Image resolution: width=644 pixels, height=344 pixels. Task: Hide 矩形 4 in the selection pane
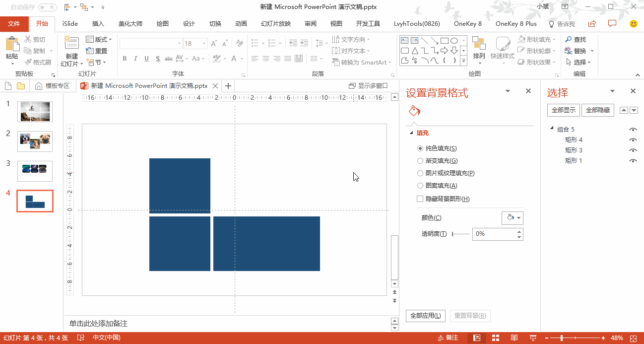click(633, 139)
